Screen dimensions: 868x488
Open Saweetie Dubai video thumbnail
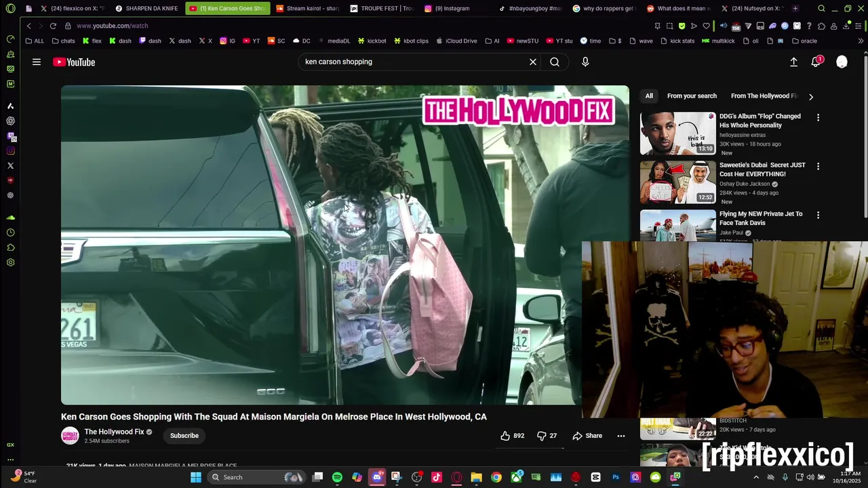pos(678,182)
